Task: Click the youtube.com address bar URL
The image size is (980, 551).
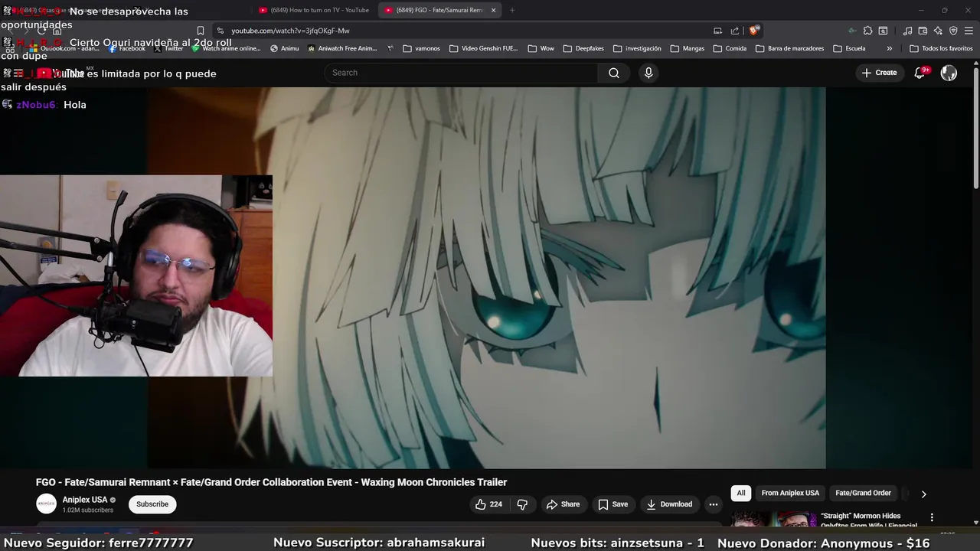Action: [290, 31]
